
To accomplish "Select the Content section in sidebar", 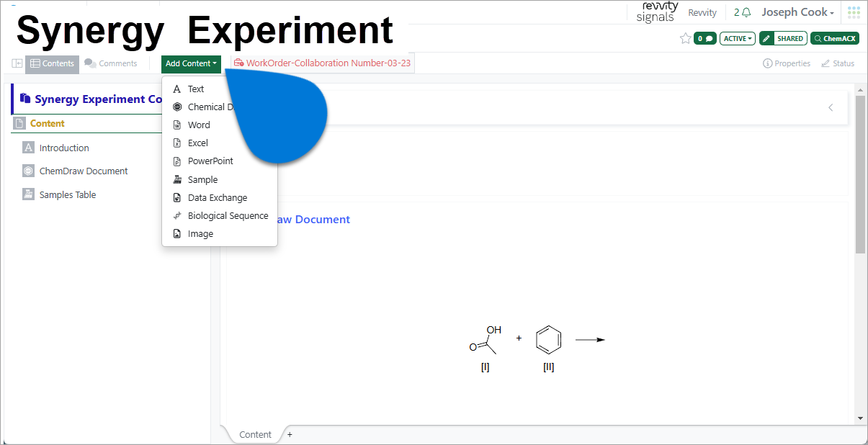I will [x=48, y=124].
